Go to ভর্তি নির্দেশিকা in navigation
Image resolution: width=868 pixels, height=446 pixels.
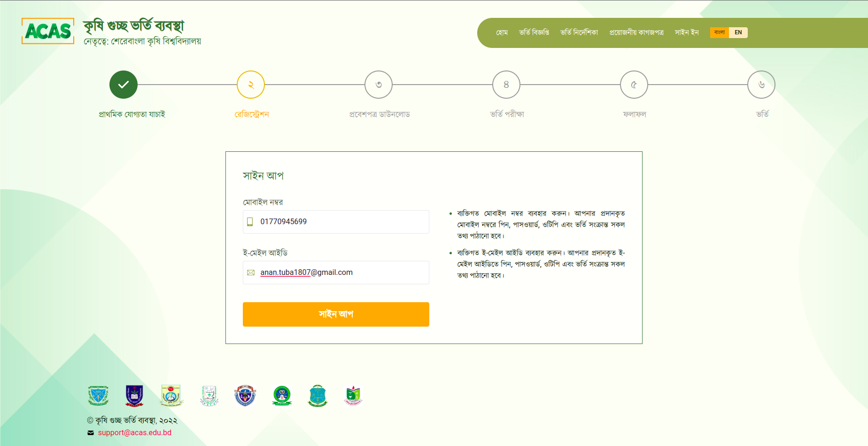coord(579,32)
